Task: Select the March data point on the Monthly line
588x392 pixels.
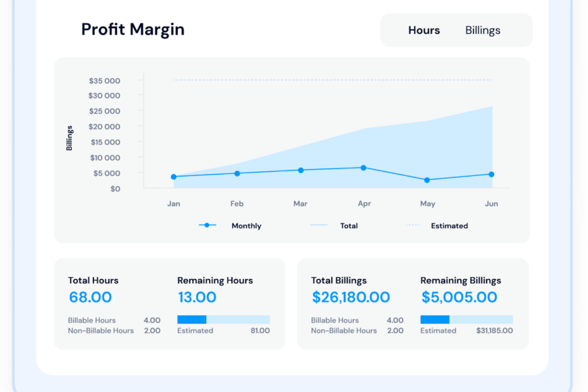Action: (301, 170)
